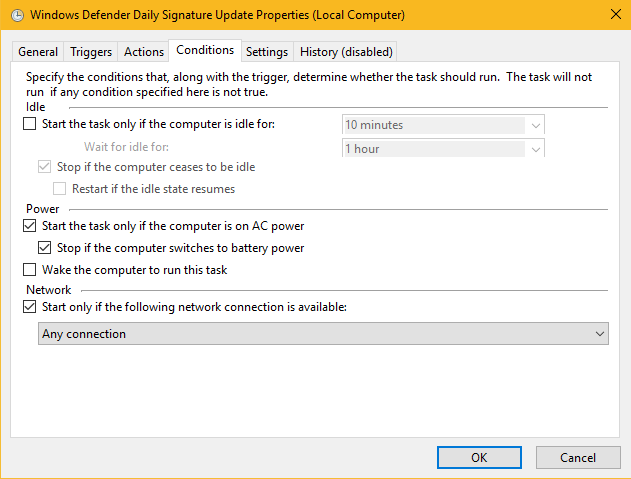Viewport: 631px width, 479px height.
Task: Click the 'Wait for idle for:' label
Action: click(126, 147)
